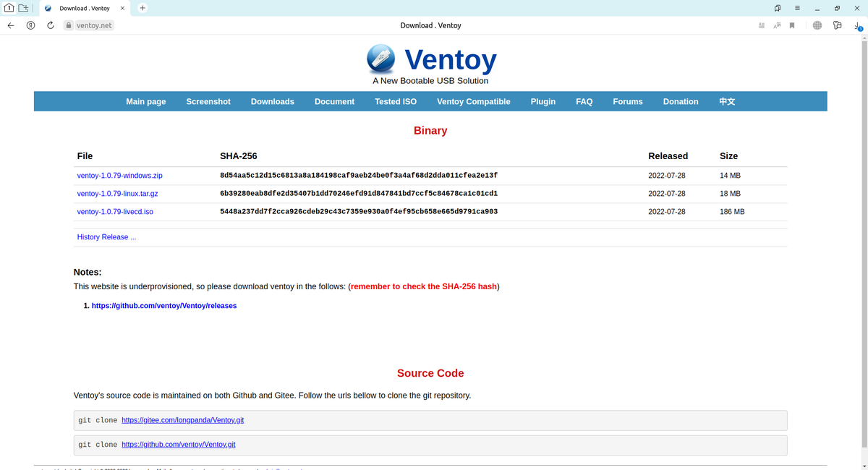This screenshot has height=470, width=868.
Task: Open History Release link
Action: tap(106, 237)
